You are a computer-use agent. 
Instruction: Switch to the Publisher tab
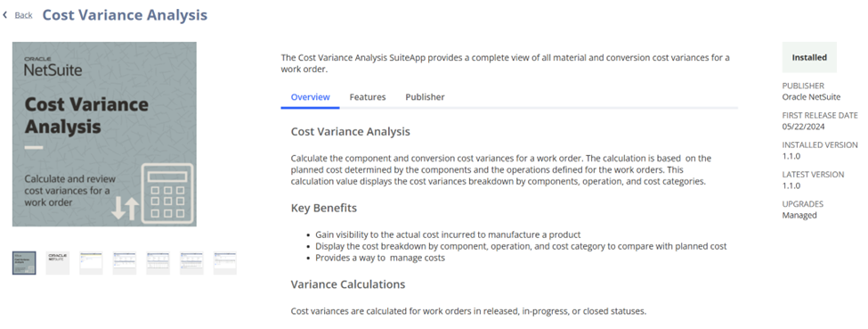pyautogui.click(x=425, y=97)
